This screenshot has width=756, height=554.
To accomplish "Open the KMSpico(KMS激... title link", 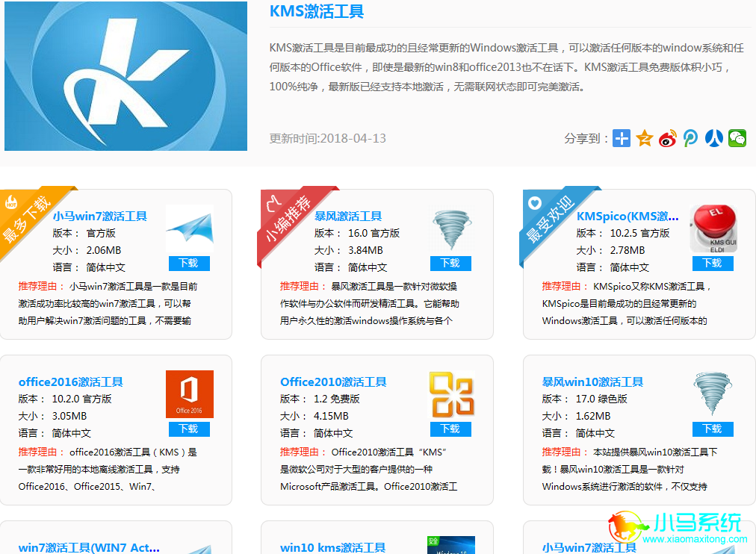I will [628, 217].
